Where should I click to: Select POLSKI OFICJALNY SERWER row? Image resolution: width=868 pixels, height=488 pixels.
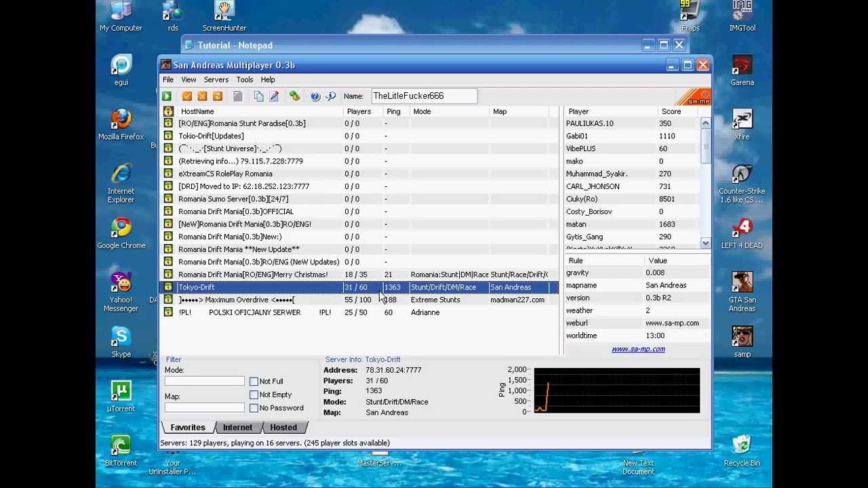tap(359, 312)
